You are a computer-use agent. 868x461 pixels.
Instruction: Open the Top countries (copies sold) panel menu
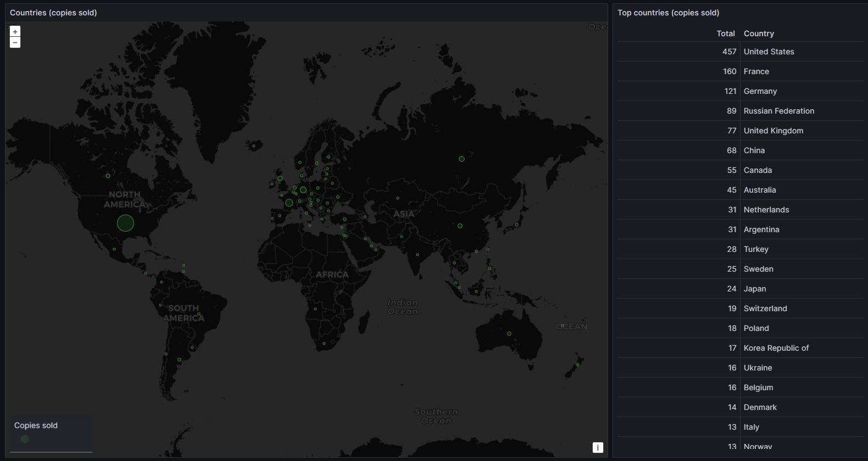(668, 13)
